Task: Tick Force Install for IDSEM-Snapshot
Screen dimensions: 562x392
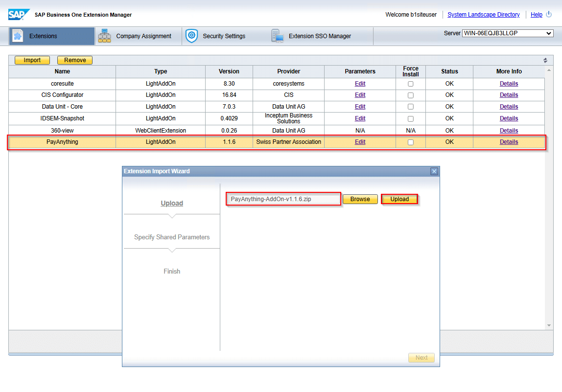Action: [410, 118]
